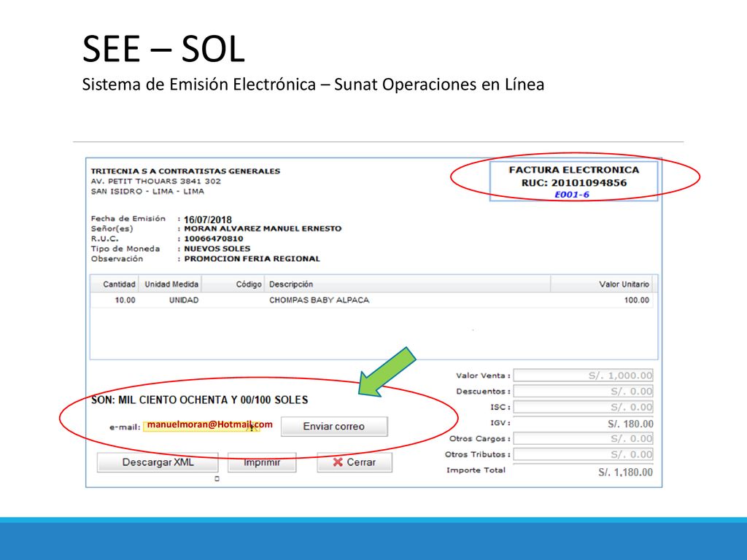Click the SAN ISIDRO - LIMA - LIMA line
The height and width of the screenshot is (560, 747).
click(147, 191)
